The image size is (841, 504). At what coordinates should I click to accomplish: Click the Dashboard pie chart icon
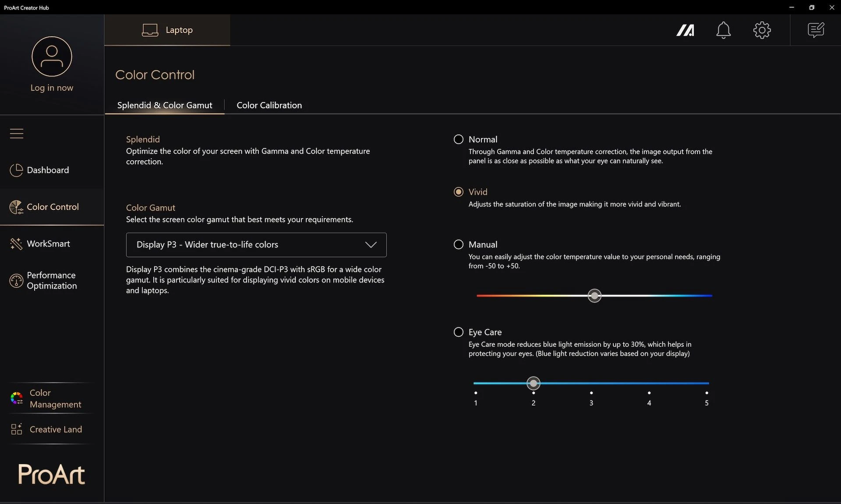tap(16, 170)
